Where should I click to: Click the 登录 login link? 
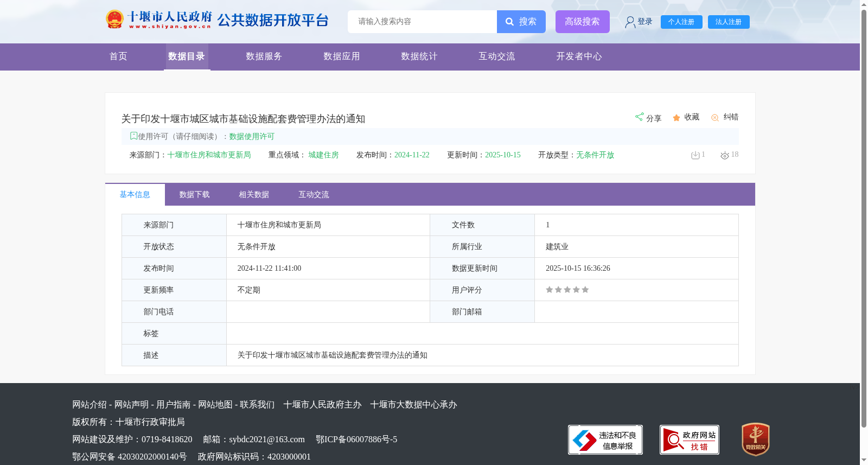point(645,22)
